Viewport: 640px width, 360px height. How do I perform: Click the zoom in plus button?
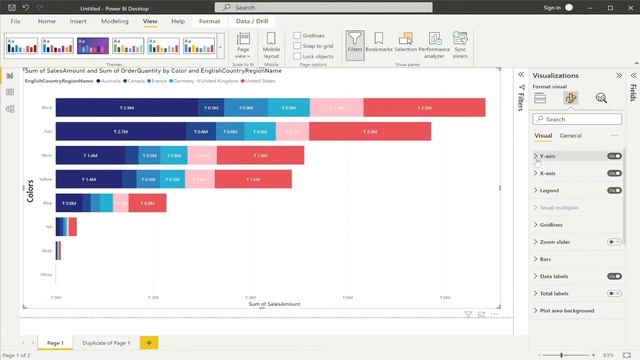click(x=593, y=356)
